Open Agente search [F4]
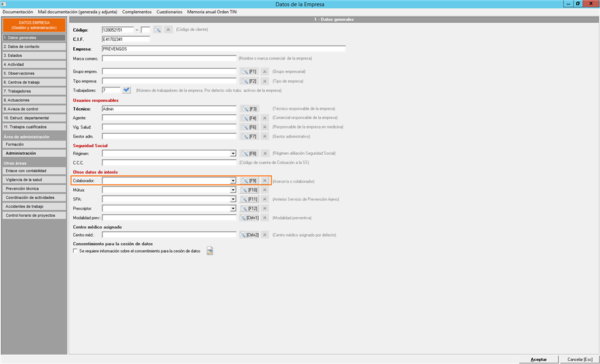Image resolution: width=600 pixels, height=364 pixels. pos(249,118)
